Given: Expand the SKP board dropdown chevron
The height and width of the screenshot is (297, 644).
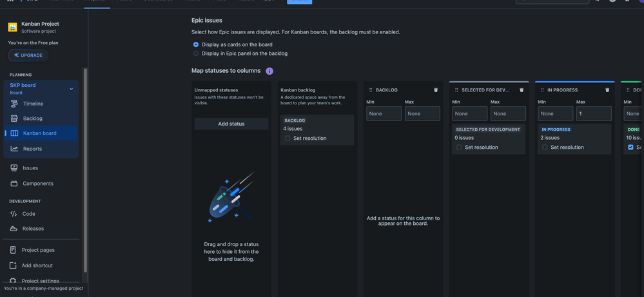Looking at the screenshot, I should (71, 89).
